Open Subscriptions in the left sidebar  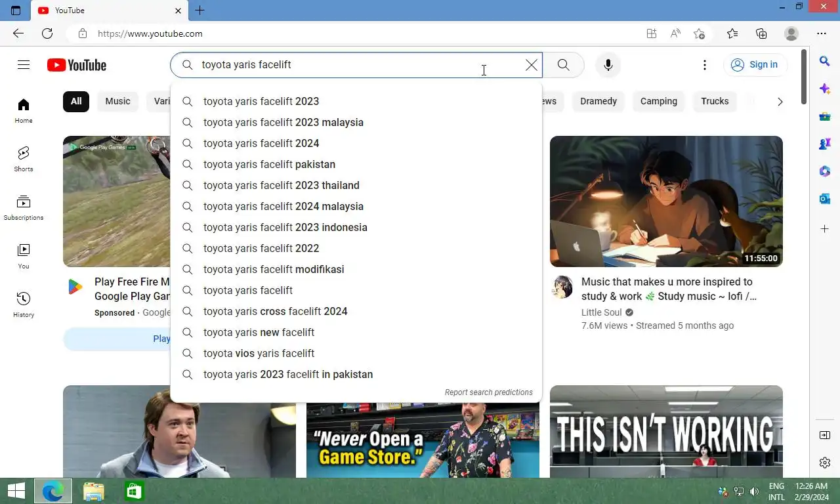click(x=24, y=208)
